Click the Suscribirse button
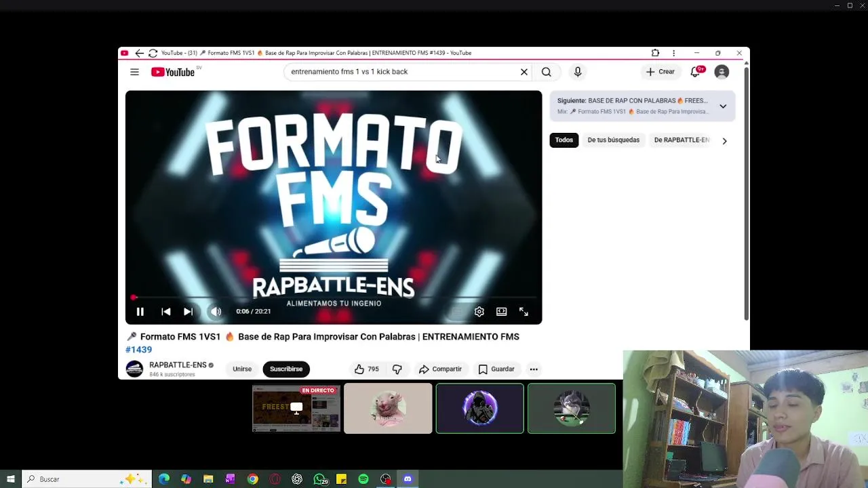Screen dimensions: 868x488 pos(286,369)
